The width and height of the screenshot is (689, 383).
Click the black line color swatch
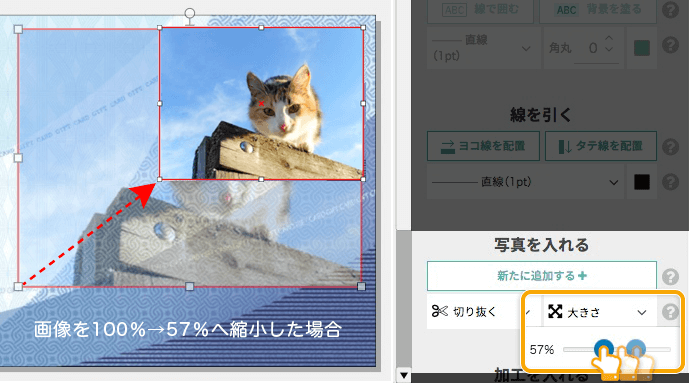[x=642, y=182]
